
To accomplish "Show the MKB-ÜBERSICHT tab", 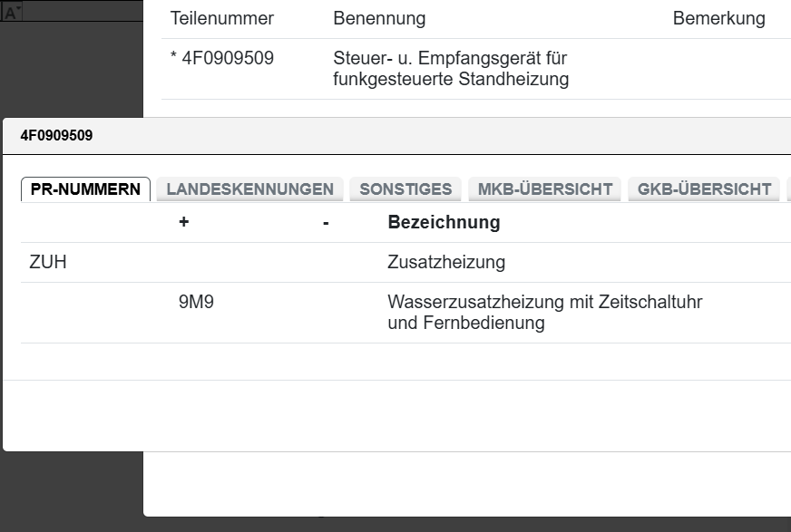I will click(x=545, y=189).
